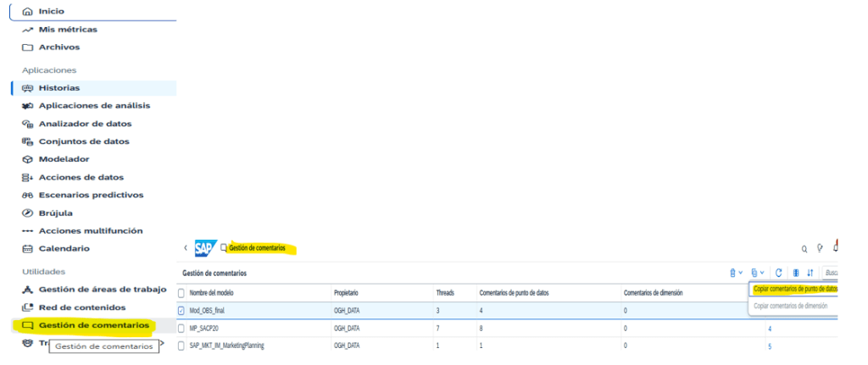Select Copiar comentarios de dimensión option
The height and width of the screenshot is (365, 868).
790,306
